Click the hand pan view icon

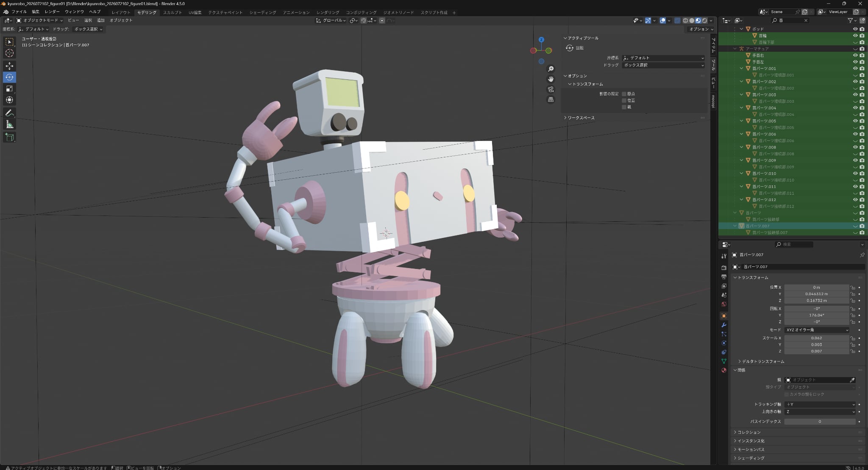551,79
